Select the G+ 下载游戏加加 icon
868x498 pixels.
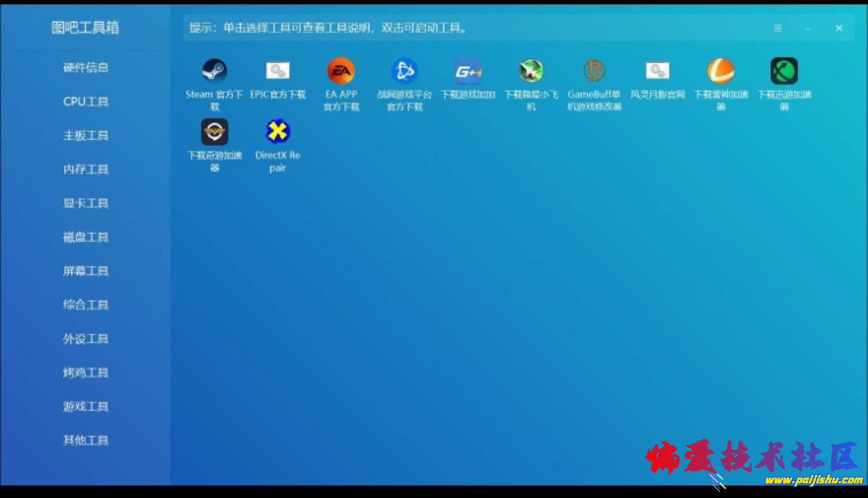click(467, 71)
